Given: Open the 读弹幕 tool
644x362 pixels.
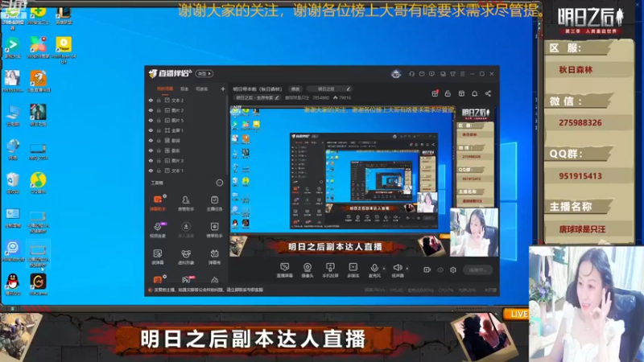Looking at the screenshot, I should [158, 257].
